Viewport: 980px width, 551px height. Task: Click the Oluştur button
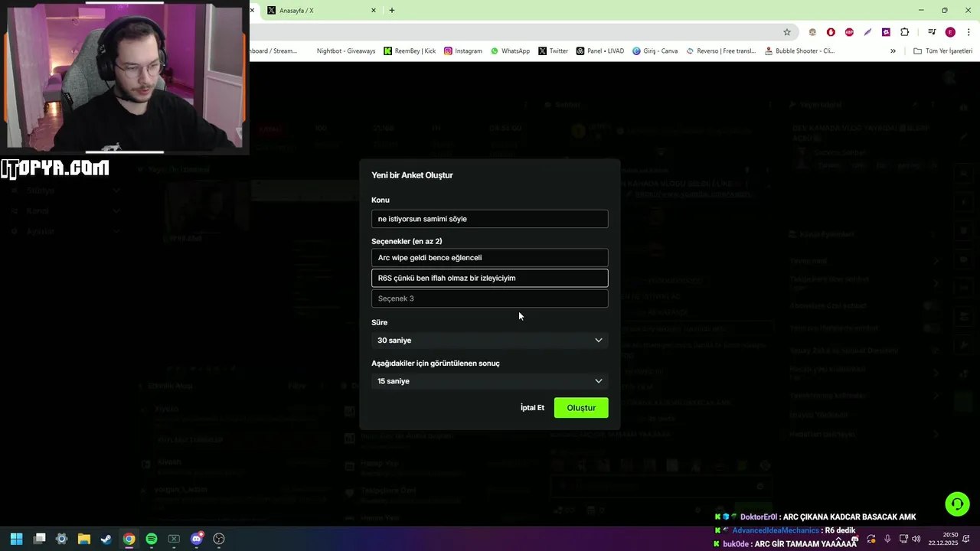581,408
